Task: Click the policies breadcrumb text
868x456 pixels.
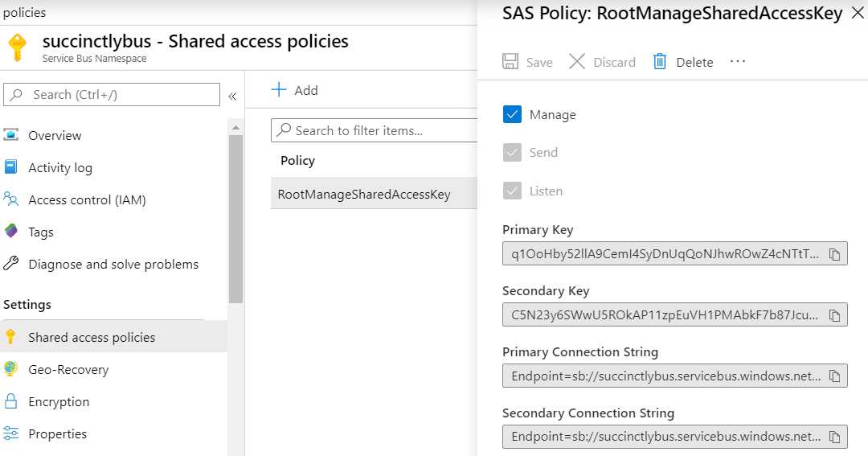Action: 24,12
